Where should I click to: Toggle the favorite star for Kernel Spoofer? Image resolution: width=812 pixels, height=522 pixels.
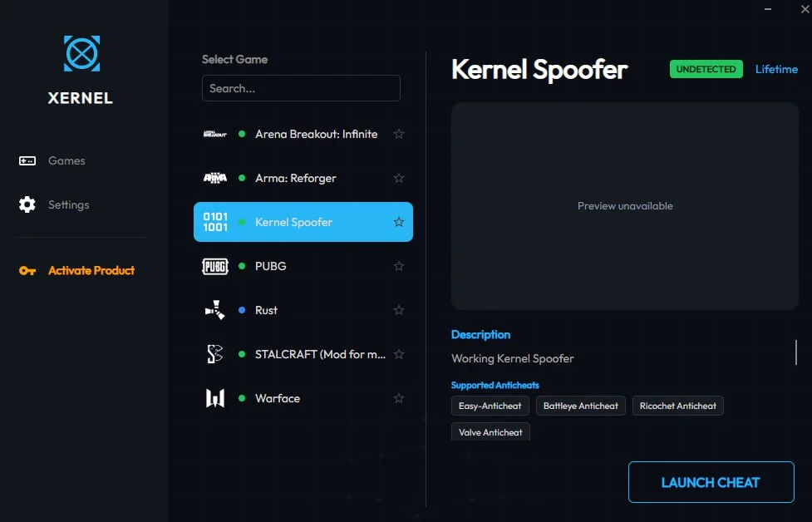point(399,222)
